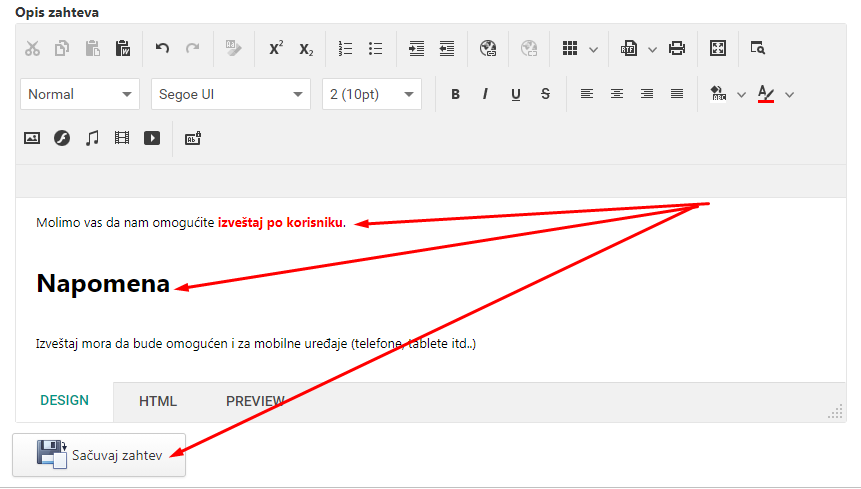Open the Image Manager icon
Image resolution: width=861 pixels, height=489 pixels.
[x=32, y=139]
